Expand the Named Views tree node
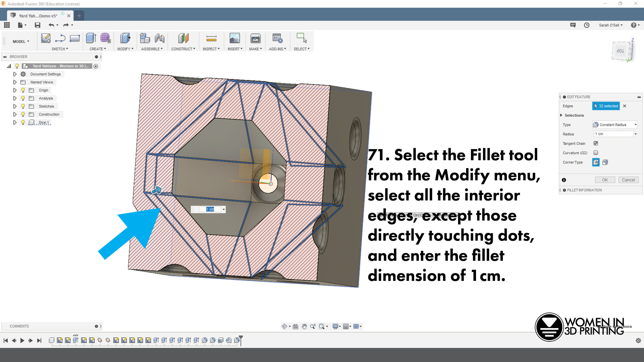The width and height of the screenshot is (644, 362). pos(15,82)
